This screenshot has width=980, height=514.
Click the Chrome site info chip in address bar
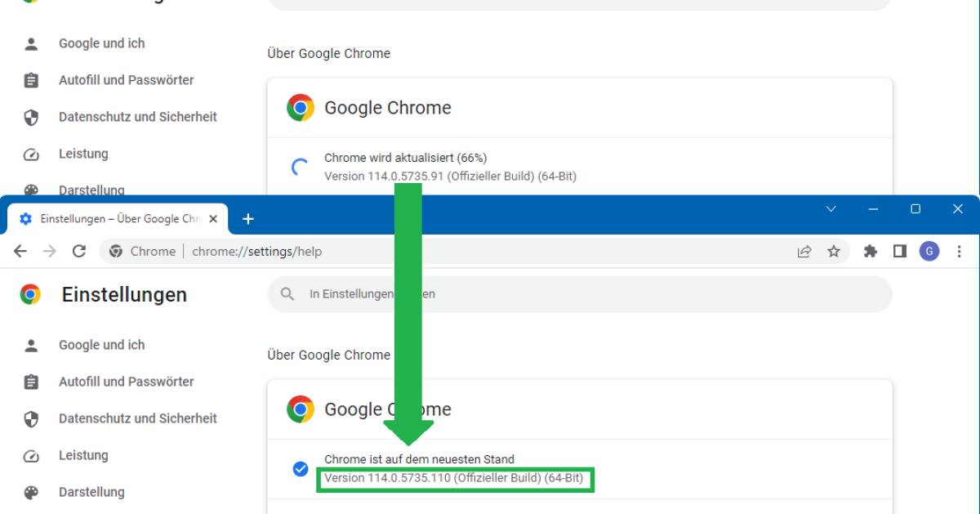pyautogui.click(x=142, y=252)
